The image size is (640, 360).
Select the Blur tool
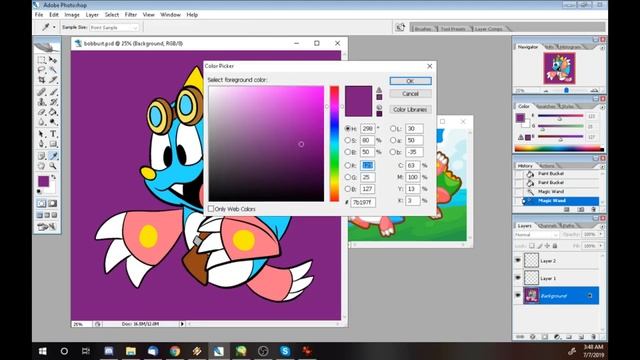pyautogui.click(x=42, y=122)
